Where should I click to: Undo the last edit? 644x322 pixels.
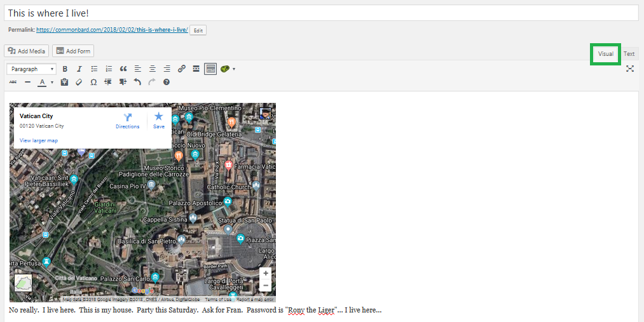click(137, 82)
